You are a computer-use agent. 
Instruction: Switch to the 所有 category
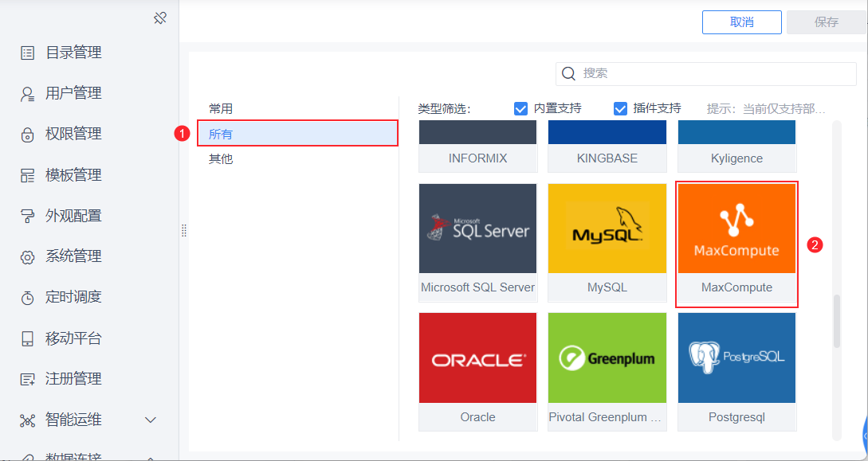[298, 134]
